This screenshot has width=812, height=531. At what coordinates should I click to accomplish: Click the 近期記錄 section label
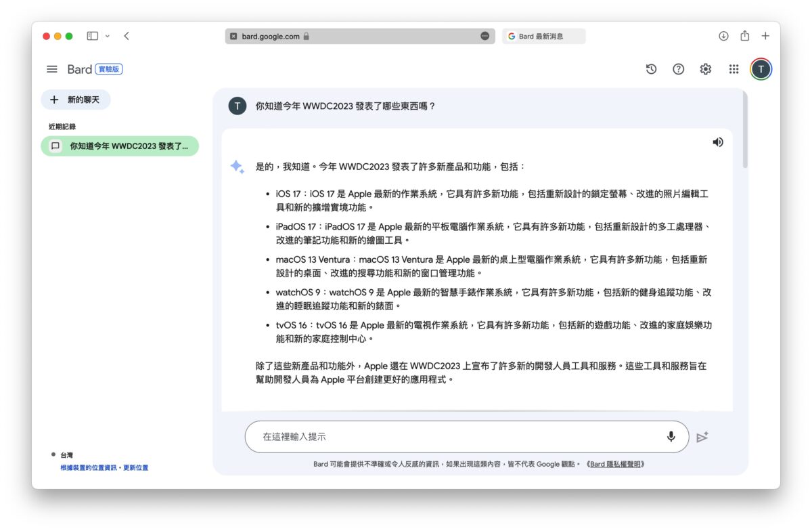62,127
